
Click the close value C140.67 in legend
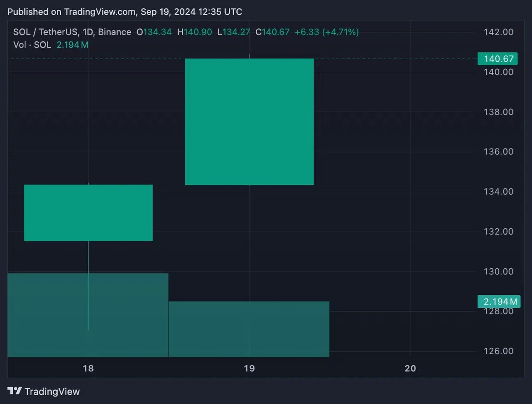click(273, 32)
